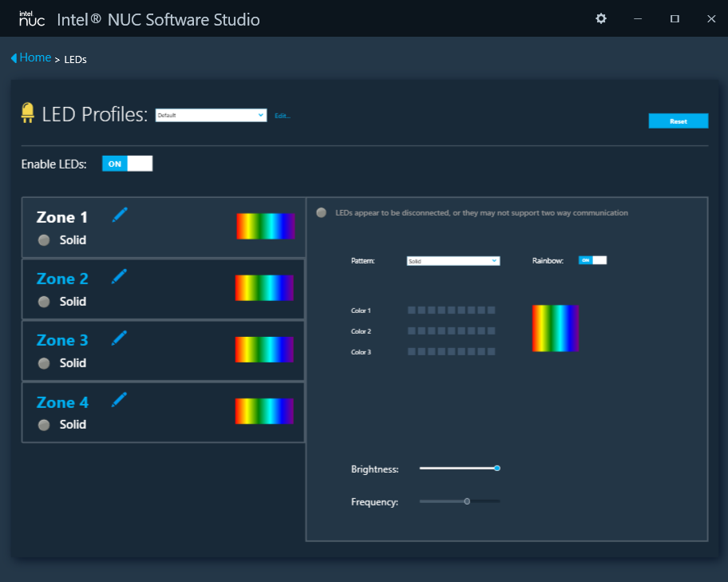The image size is (728, 582).
Task: Select the Zone 1 panel
Action: [x=164, y=228]
